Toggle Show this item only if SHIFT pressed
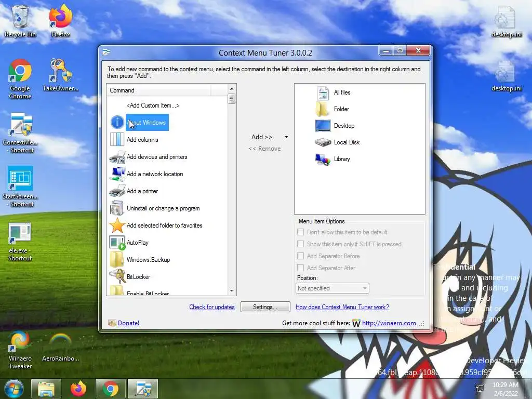The height and width of the screenshot is (399, 532). (301, 244)
